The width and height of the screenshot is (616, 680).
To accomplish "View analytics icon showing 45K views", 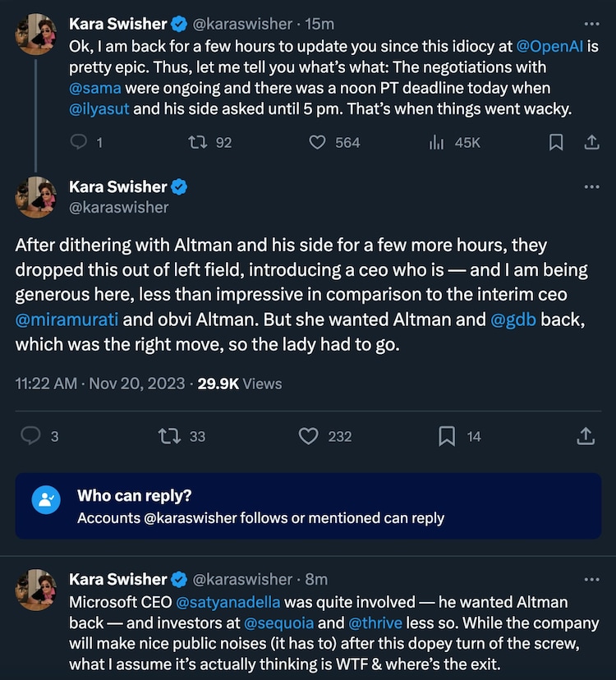I will click(x=437, y=142).
